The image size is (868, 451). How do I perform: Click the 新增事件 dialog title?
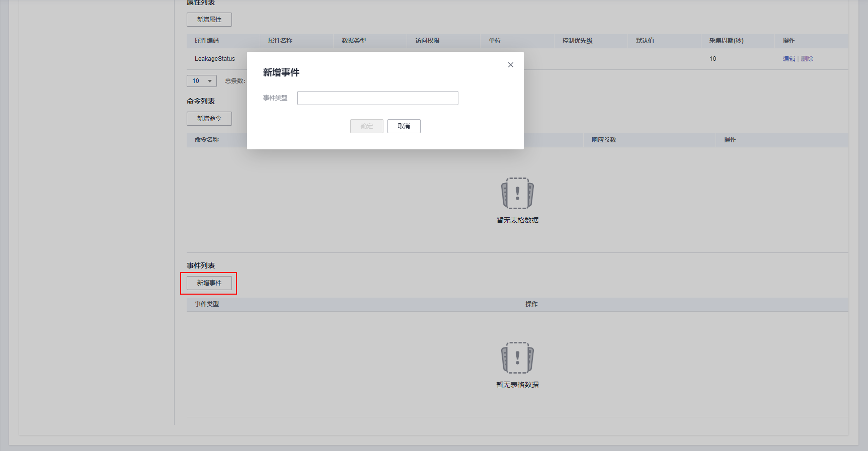[281, 72]
